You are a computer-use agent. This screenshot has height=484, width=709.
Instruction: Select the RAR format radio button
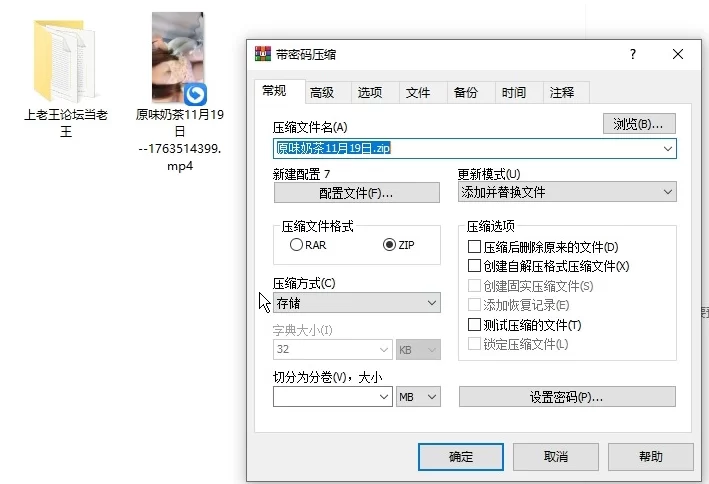click(x=296, y=245)
